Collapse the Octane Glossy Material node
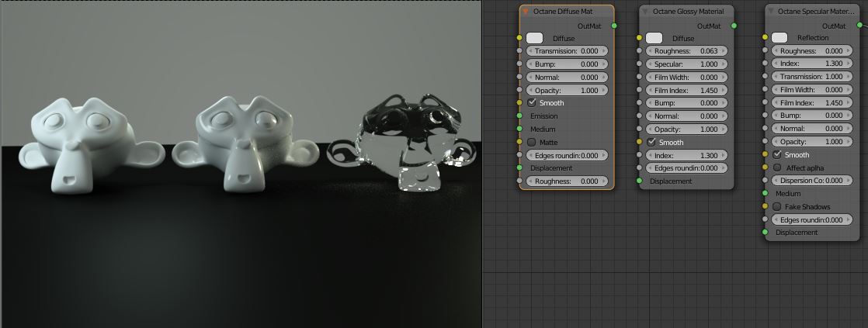Viewport: 868px width, 328px height. coord(644,12)
